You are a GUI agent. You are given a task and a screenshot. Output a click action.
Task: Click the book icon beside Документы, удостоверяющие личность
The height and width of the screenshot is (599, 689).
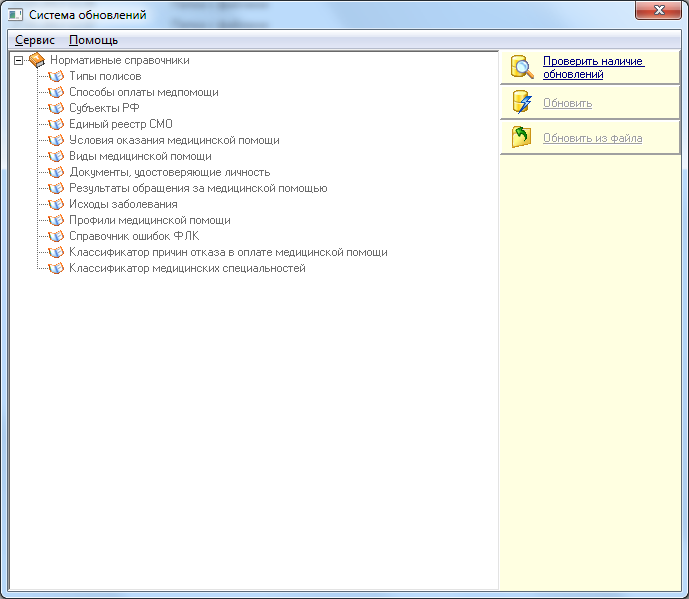coord(56,172)
